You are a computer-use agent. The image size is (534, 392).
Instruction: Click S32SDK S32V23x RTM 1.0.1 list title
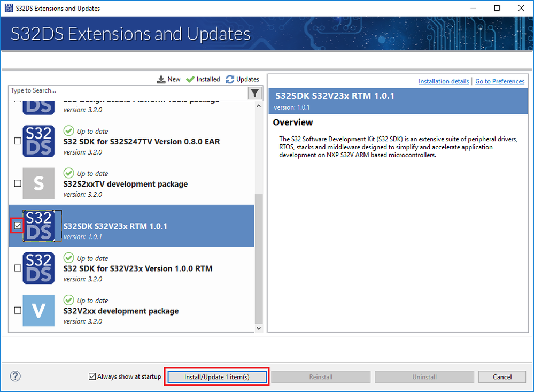(115, 226)
